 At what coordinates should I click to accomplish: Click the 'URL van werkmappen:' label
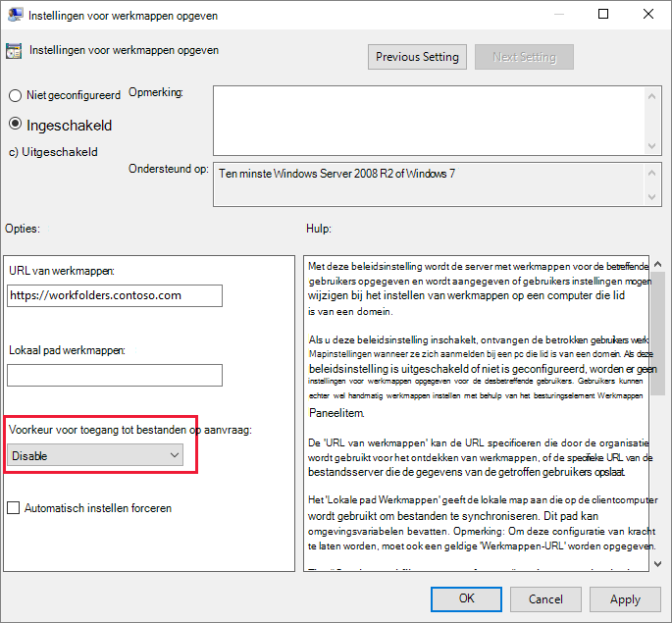pyautogui.click(x=62, y=271)
